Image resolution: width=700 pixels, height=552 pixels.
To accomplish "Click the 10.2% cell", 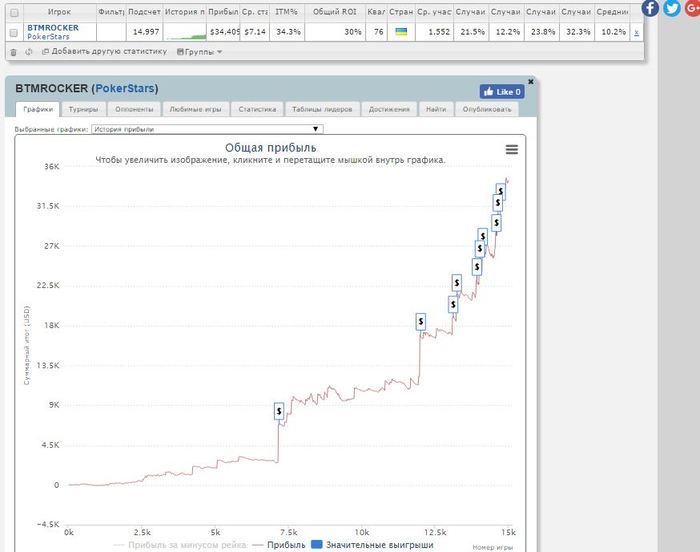I will coord(612,32).
